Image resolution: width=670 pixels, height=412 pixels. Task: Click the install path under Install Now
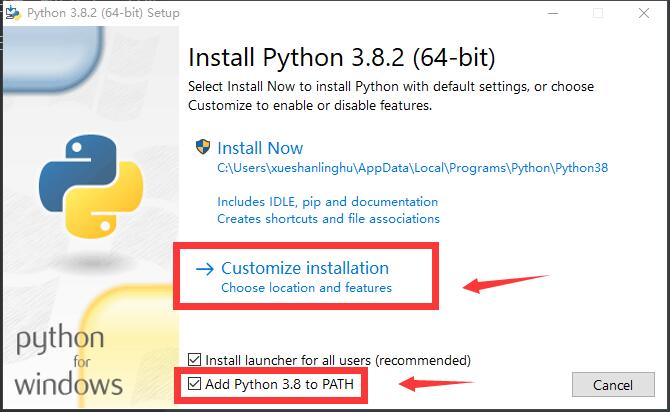[412, 168]
